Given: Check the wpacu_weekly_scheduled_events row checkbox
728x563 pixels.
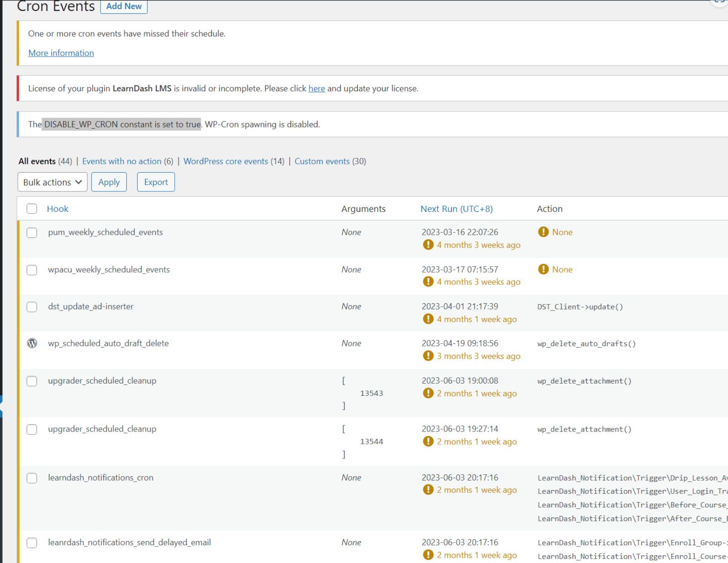Looking at the screenshot, I should 32,270.
